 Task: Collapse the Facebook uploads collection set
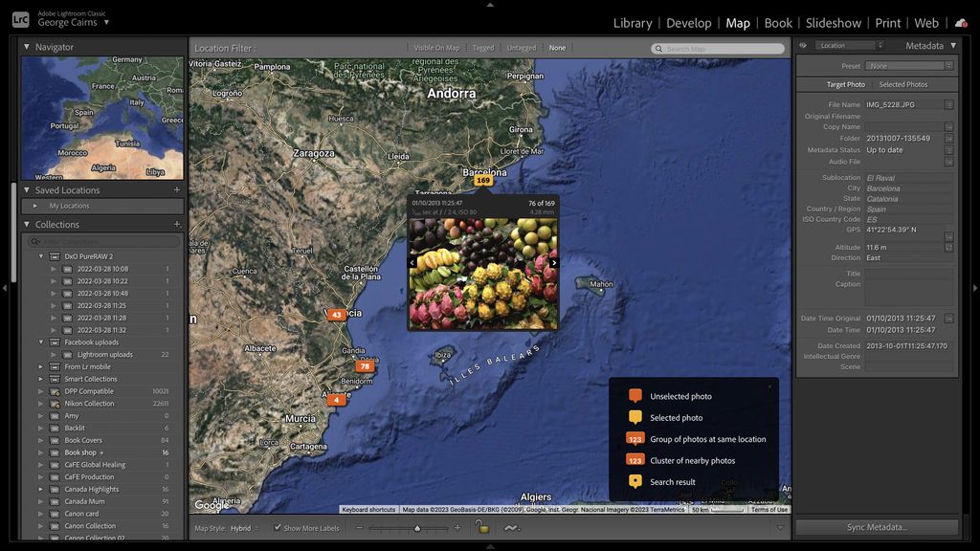[x=41, y=342]
